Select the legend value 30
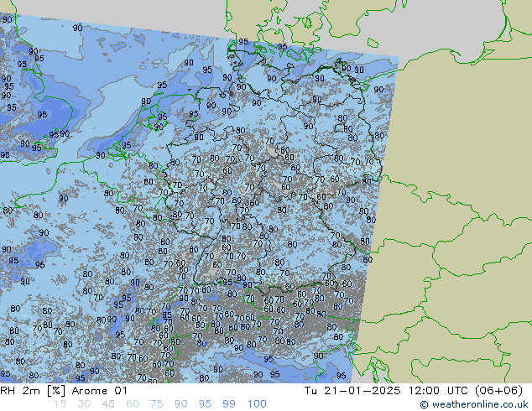Viewport: 532px width, 411px height. pyautogui.click(x=84, y=404)
